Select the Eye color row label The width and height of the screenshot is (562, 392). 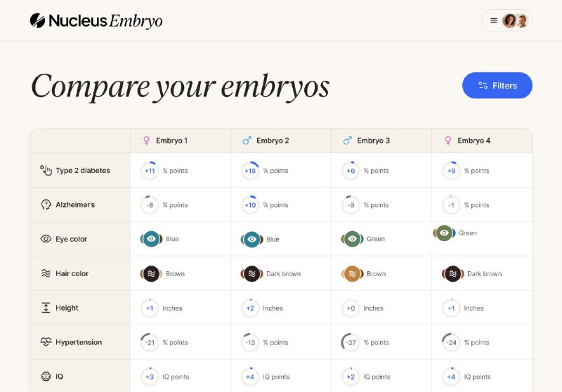coord(72,239)
